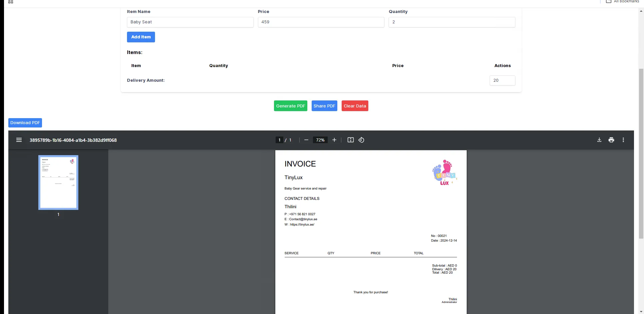The height and width of the screenshot is (314, 644).
Task: Open All Bookmarks
Action: [622, 1]
